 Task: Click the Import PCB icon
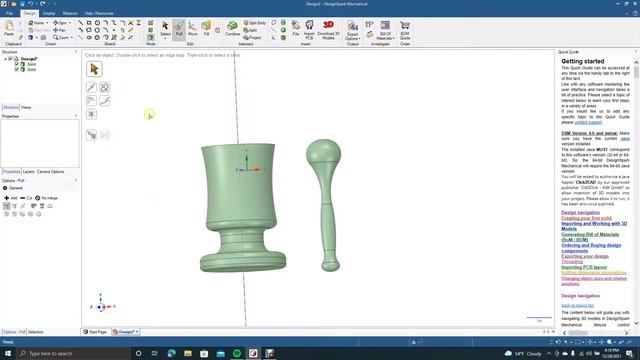pyautogui.click(x=309, y=30)
